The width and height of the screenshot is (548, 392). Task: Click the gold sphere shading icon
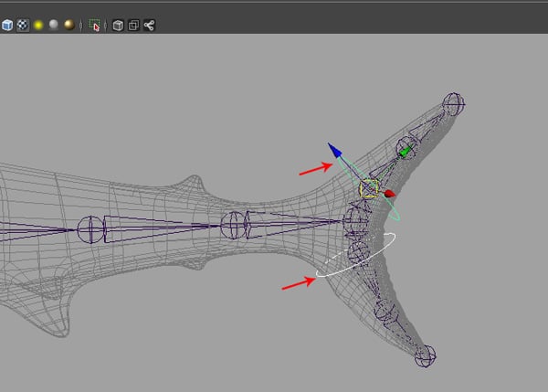point(69,25)
